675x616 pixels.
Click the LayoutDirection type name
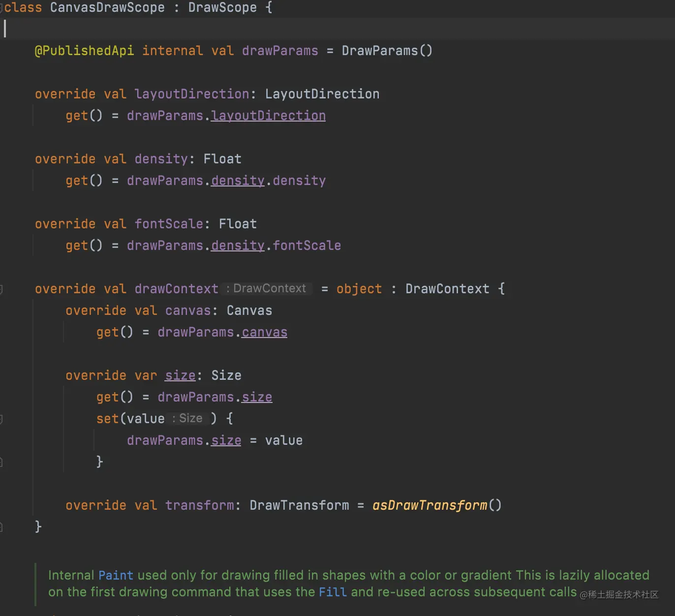click(322, 94)
